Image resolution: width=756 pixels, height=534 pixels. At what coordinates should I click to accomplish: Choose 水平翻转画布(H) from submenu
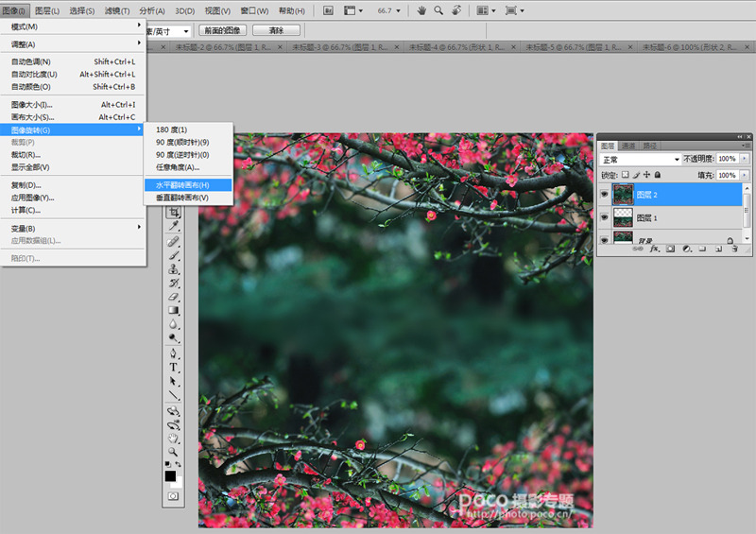pyautogui.click(x=188, y=184)
